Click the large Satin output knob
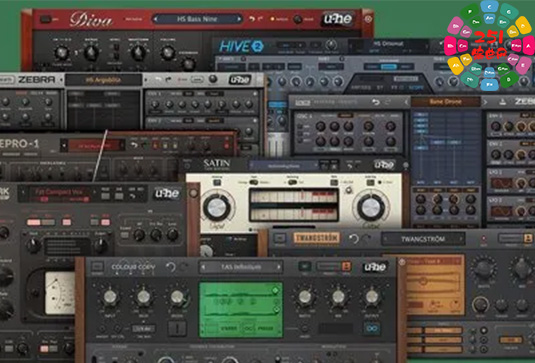The image size is (535, 363). click(x=371, y=208)
